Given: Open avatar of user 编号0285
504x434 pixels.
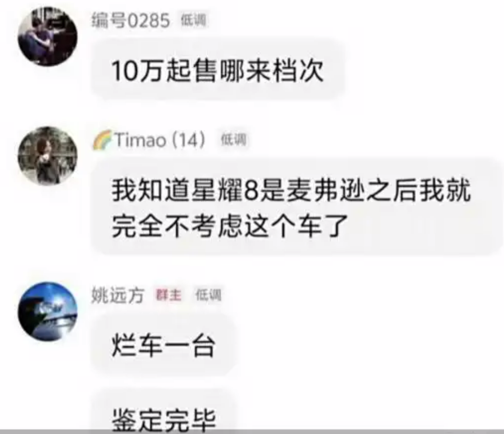Looking at the screenshot, I should (48, 36).
